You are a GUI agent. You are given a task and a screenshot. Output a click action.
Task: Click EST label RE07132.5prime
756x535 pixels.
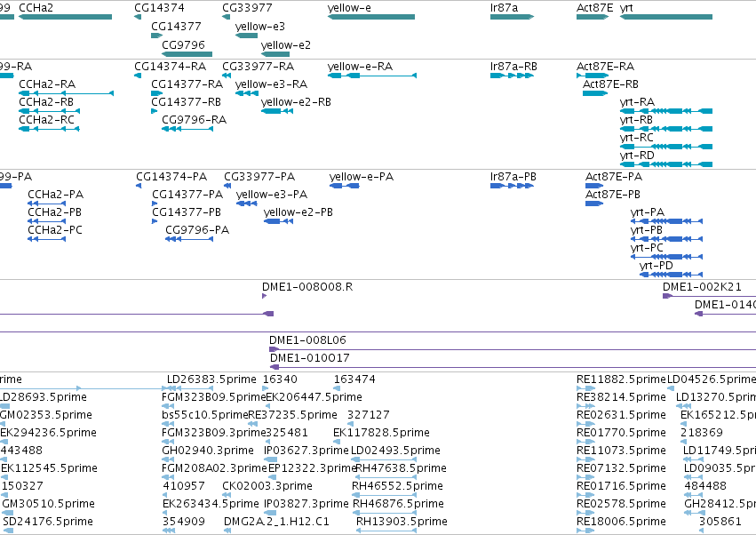[622, 468]
